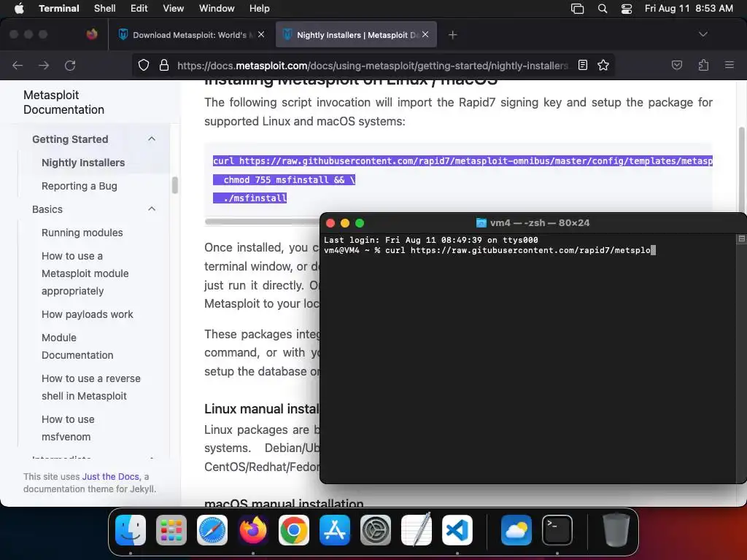Open Finder from the Dock

(x=131, y=530)
